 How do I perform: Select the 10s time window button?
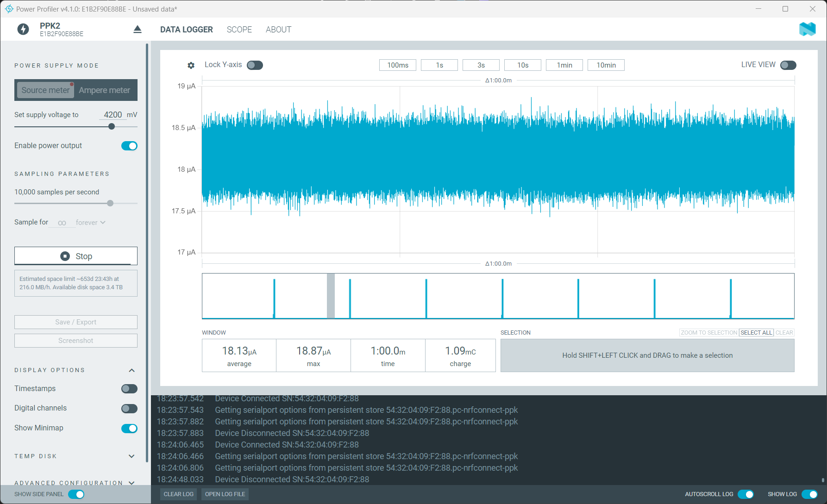522,65
